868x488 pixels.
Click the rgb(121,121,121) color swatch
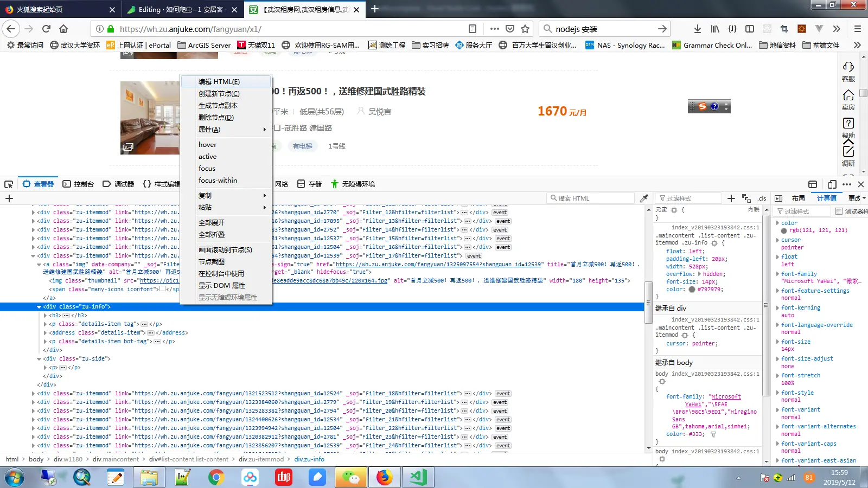click(784, 230)
